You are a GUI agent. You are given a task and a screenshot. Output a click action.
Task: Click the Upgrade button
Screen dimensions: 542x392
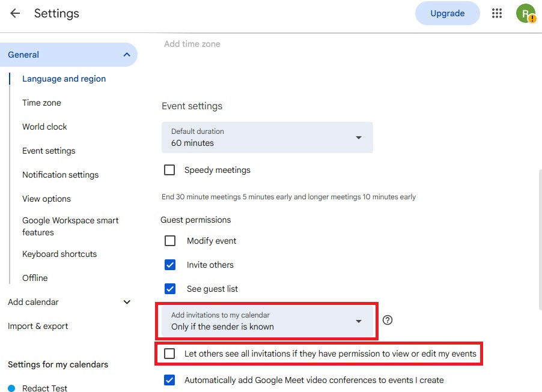(447, 13)
